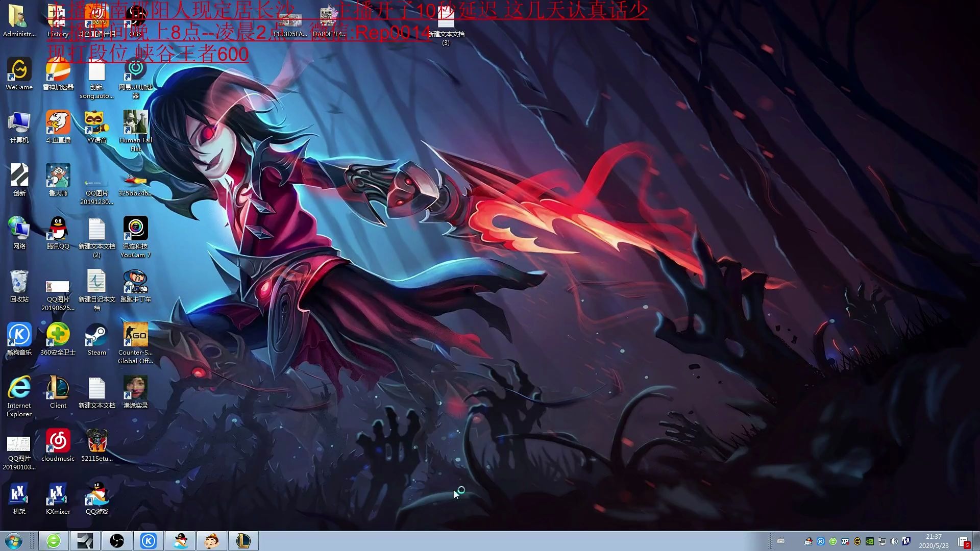The width and height of the screenshot is (980, 551).
Task: Click the taskbar clock showing 21:37
Action: 934,541
